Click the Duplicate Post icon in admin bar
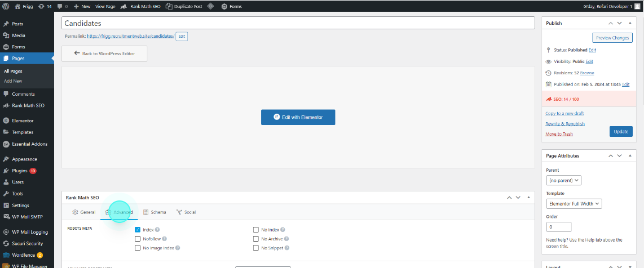This screenshot has height=268, width=644. click(x=169, y=6)
